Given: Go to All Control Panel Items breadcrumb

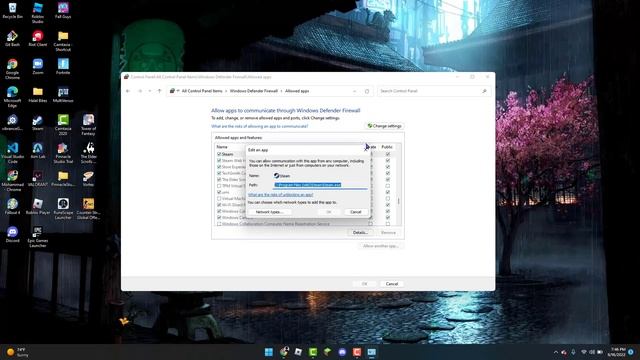Looking at the screenshot, I should [202, 91].
